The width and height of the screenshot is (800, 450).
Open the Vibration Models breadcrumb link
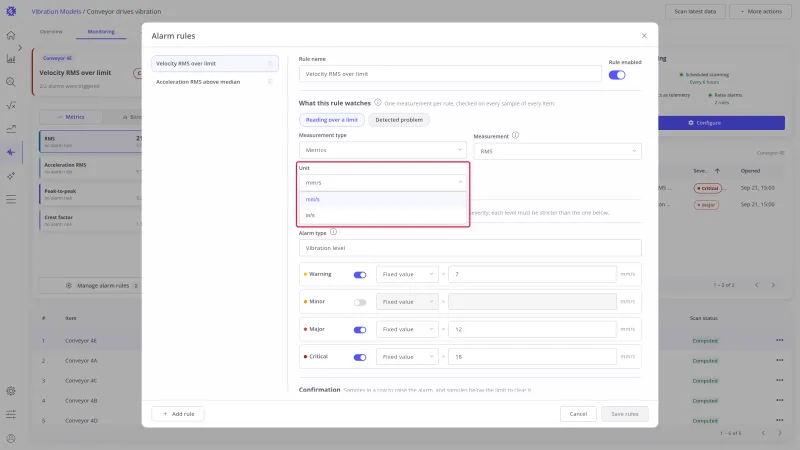56,11
